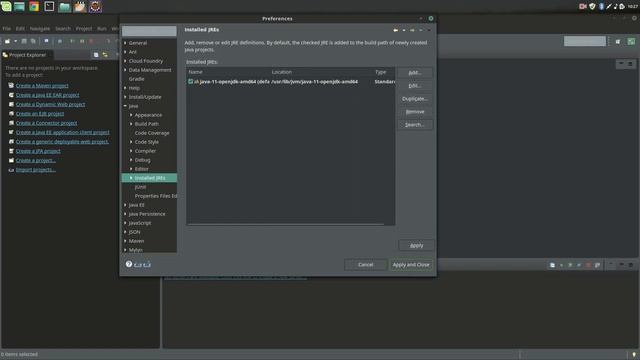The image size is (640, 360).
Task: Click Apply and Close
Action: coord(411,264)
